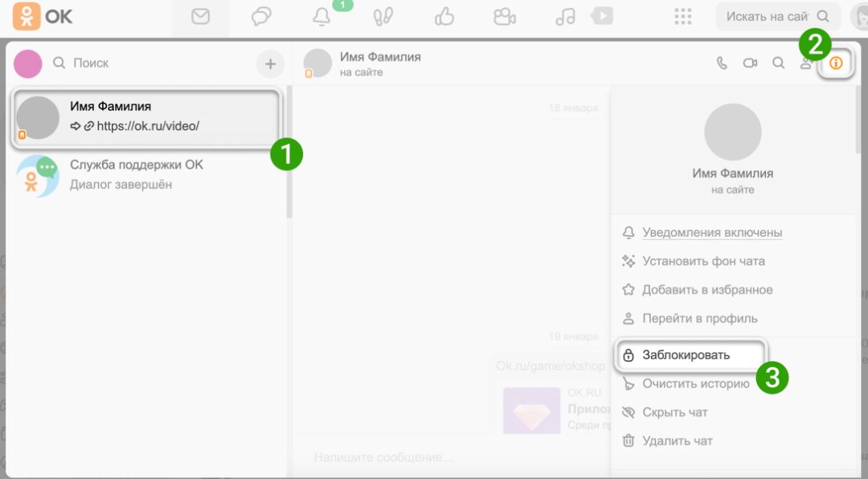This screenshot has height=479, width=868.
Task: Toggle 'Добавить в избранное' favorite star
Action: [x=707, y=289]
